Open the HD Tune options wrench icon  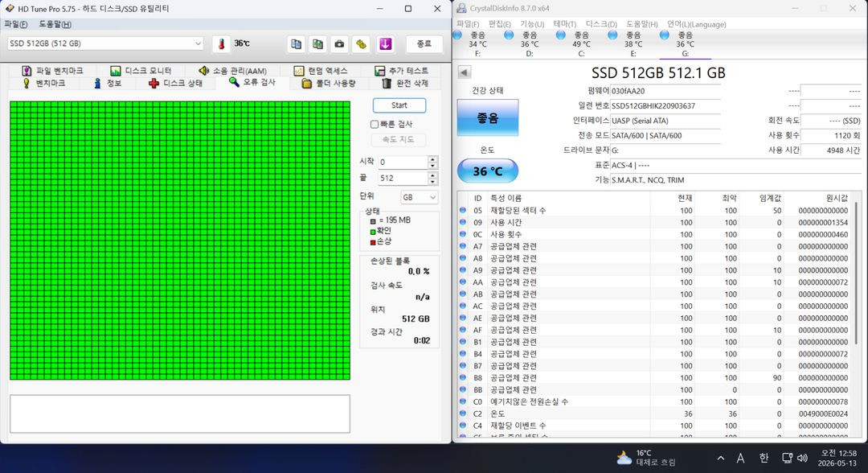(x=361, y=43)
